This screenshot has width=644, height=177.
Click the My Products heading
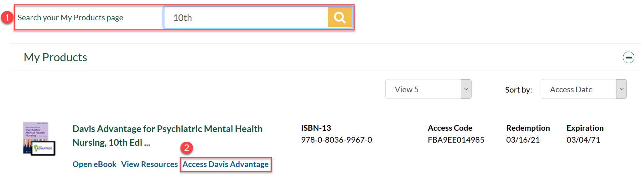55,58
